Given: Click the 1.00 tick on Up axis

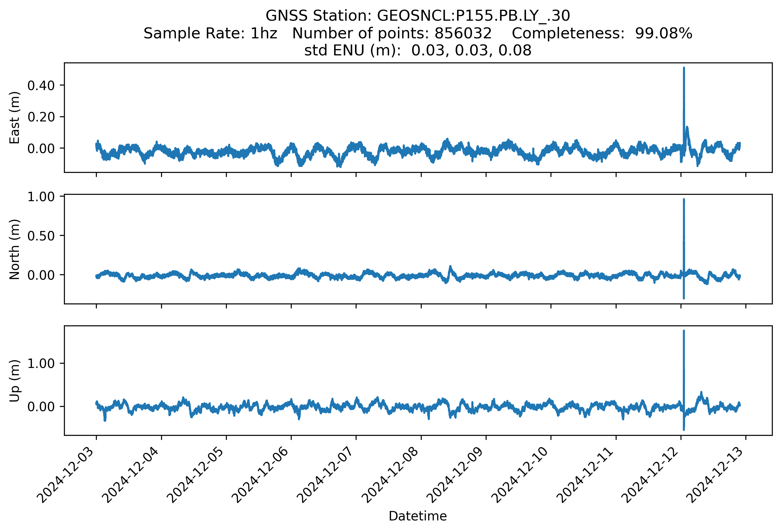Looking at the screenshot, I should click(x=41, y=363).
